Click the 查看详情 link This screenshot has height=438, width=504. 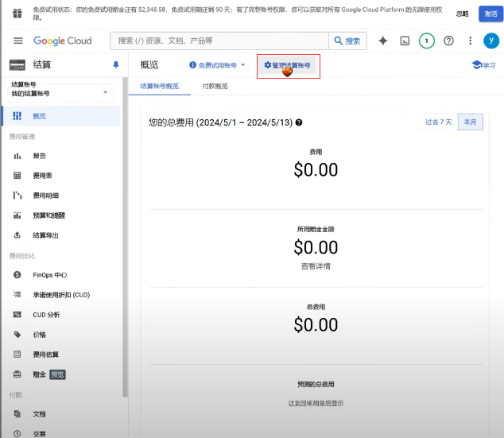point(316,266)
